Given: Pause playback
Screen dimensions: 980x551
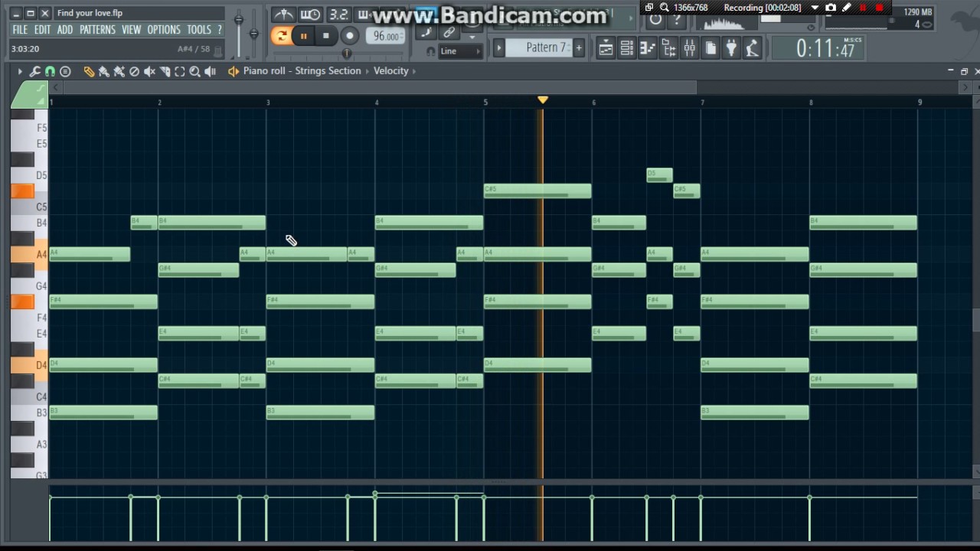Looking at the screenshot, I should (x=303, y=36).
